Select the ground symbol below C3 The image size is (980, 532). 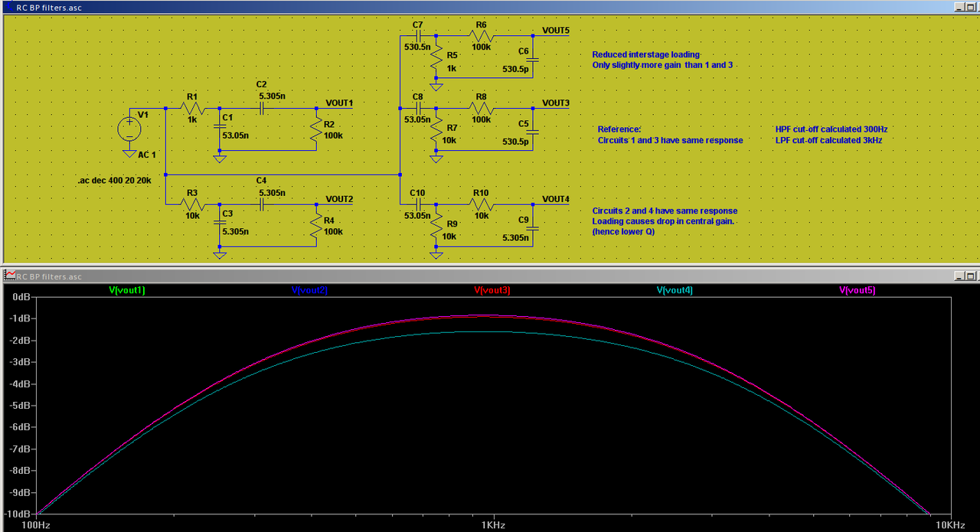[220, 255]
